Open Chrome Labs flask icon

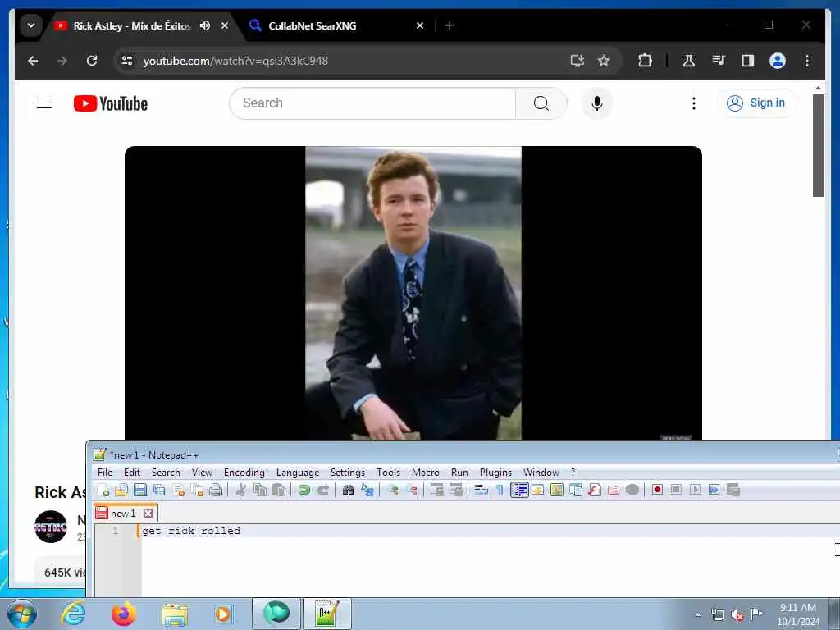[x=689, y=61]
